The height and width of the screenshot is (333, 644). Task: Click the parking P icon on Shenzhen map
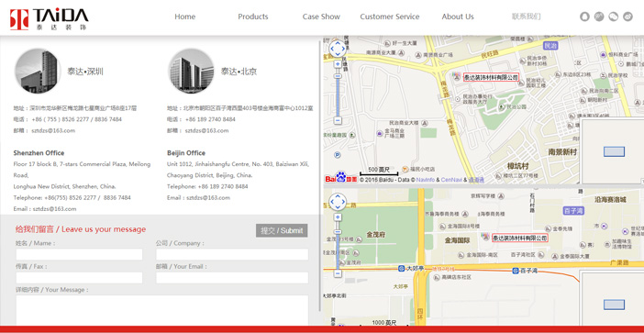338,155
